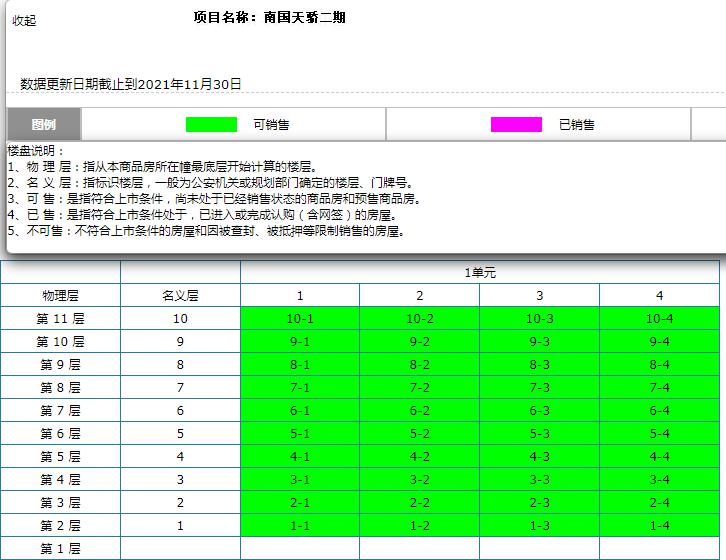The image size is (726, 560).
Task: Click cell 7-1
Action: 300,387
